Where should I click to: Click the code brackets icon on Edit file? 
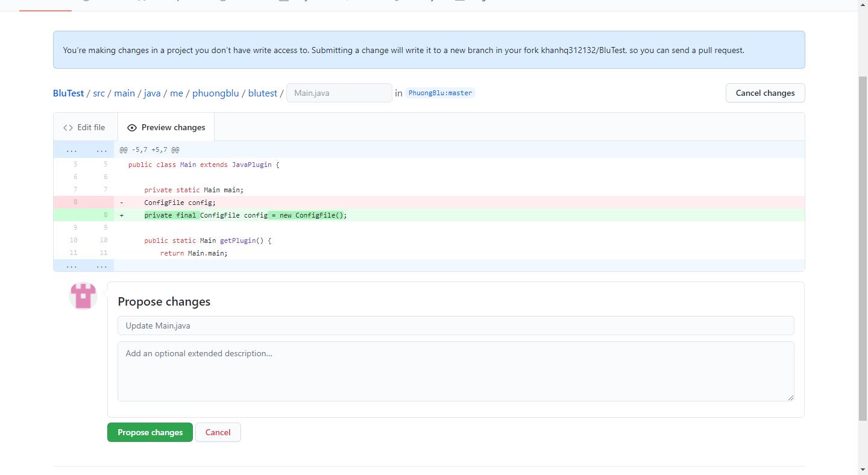coord(68,128)
